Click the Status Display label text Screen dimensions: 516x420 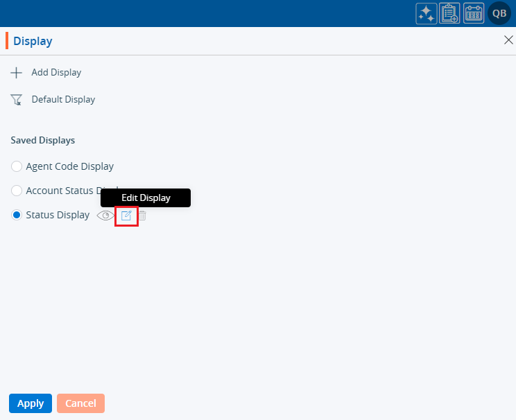coord(58,216)
